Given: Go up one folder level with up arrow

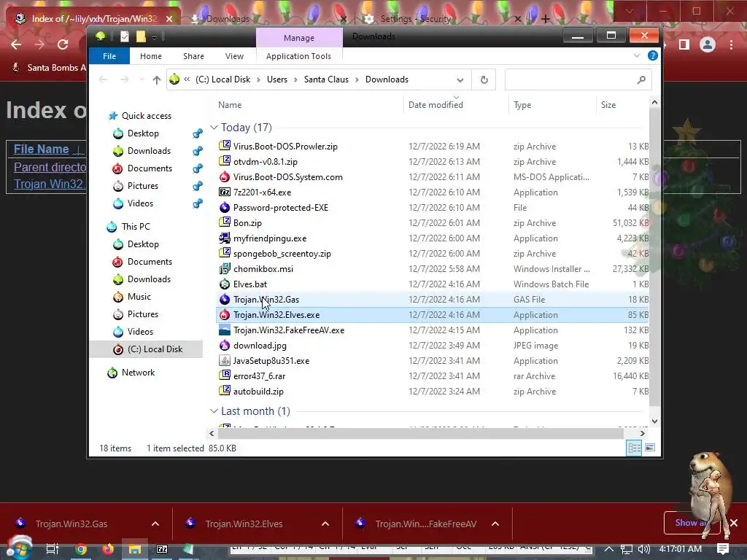Looking at the screenshot, I should tap(156, 79).
